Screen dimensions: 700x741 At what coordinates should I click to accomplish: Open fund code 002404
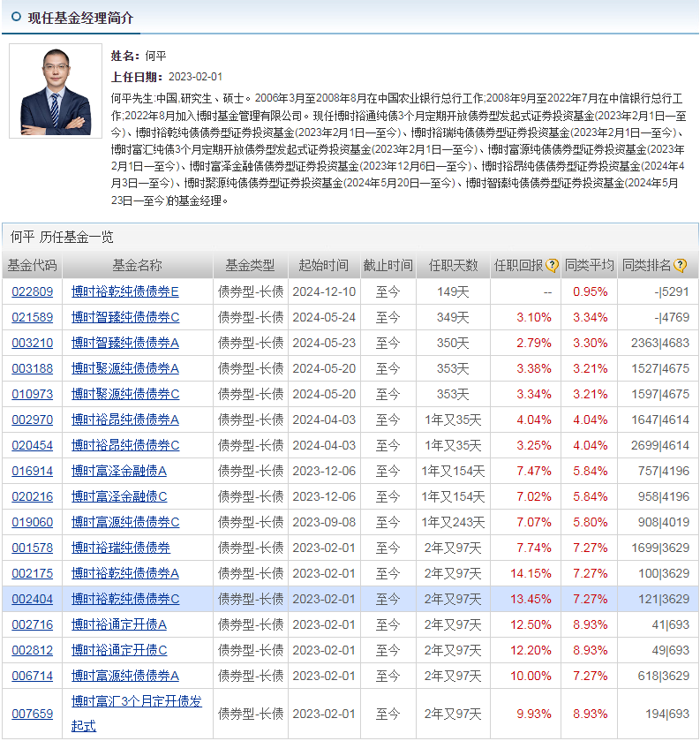tap(32, 599)
